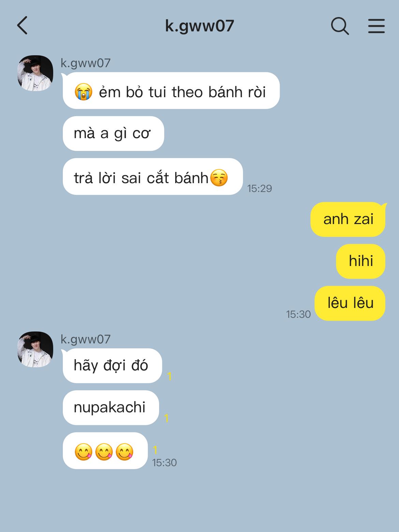Select the 'hãy đợi đó' message
Image resolution: width=399 pixels, height=532 pixels.
(112, 366)
